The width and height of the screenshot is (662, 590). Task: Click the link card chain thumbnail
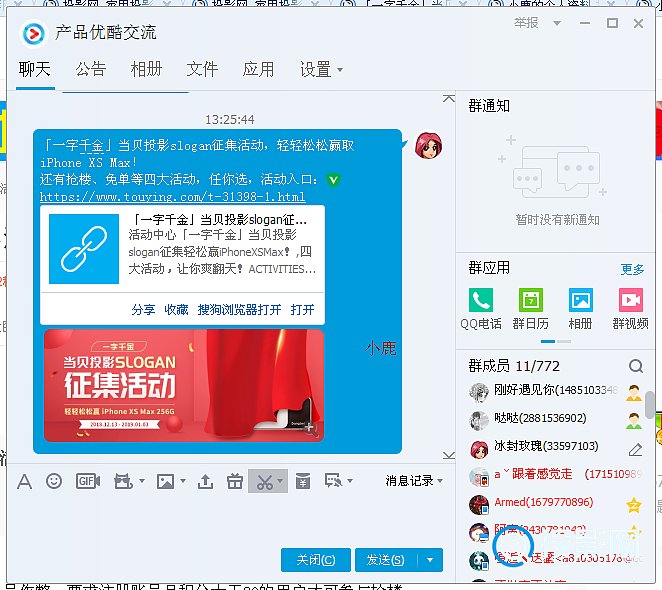[84, 249]
